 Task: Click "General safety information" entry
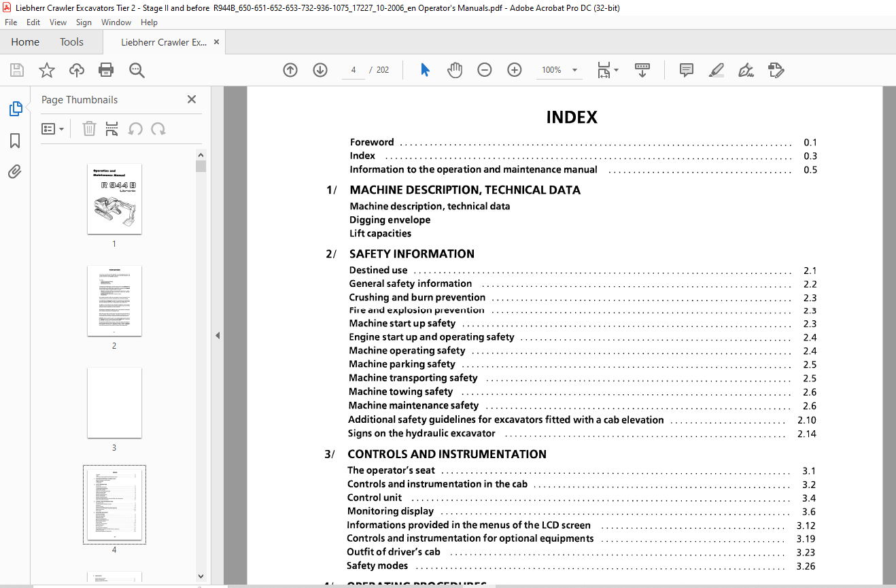(x=411, y=283)
